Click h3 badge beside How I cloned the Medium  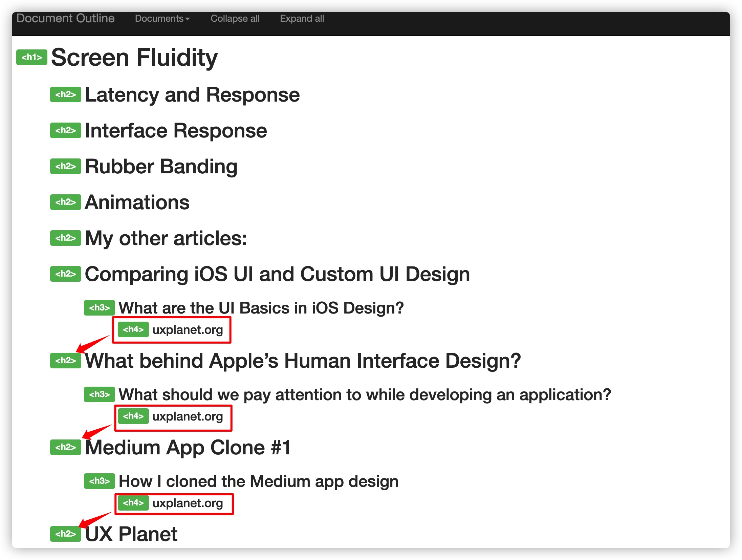100,481
